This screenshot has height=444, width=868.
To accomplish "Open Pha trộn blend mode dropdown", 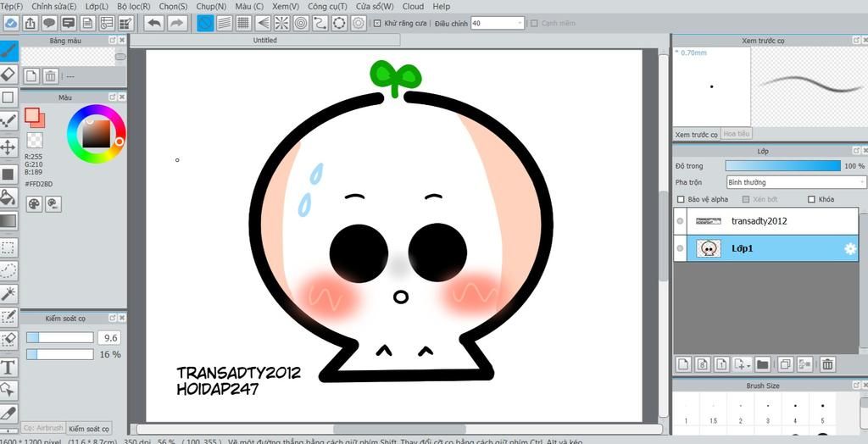I will (796, 182).
